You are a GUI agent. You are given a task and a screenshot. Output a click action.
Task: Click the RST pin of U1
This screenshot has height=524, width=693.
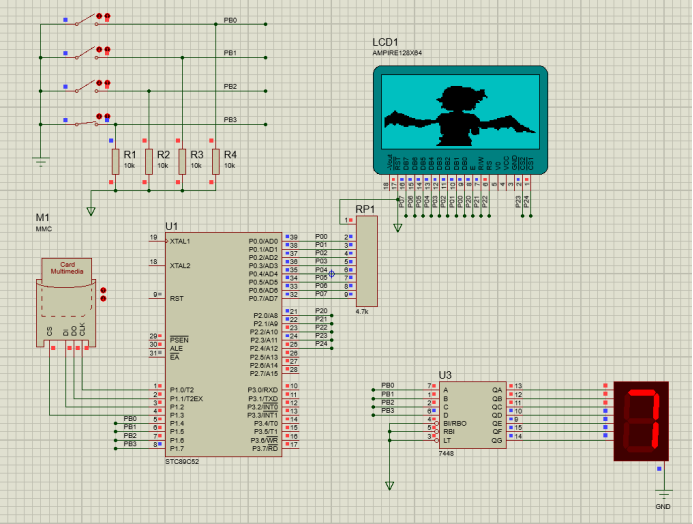[155, 295]
